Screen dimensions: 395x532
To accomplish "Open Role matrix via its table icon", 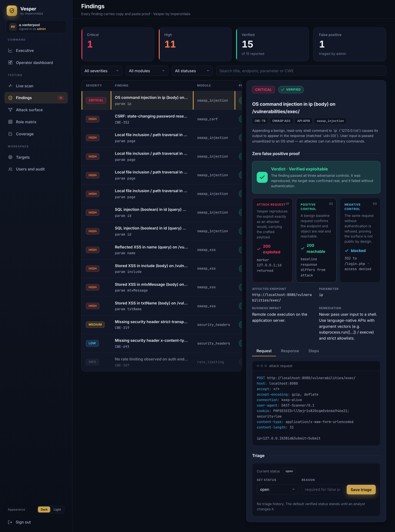I will click(10, 122).
